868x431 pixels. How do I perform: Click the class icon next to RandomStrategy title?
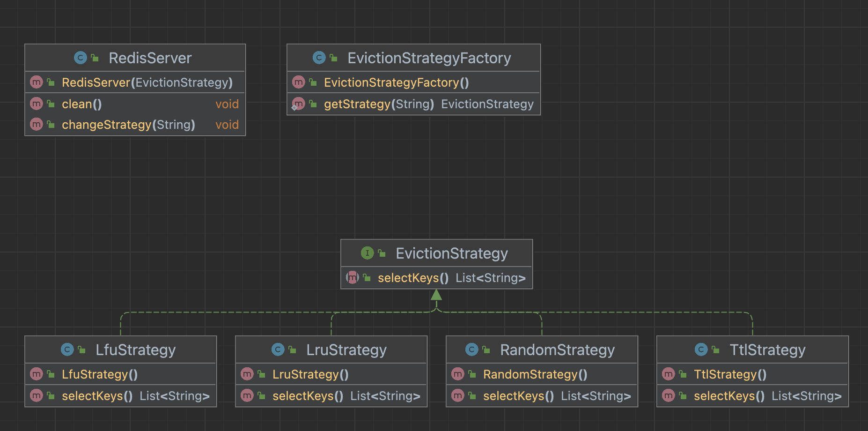(472, 349)
